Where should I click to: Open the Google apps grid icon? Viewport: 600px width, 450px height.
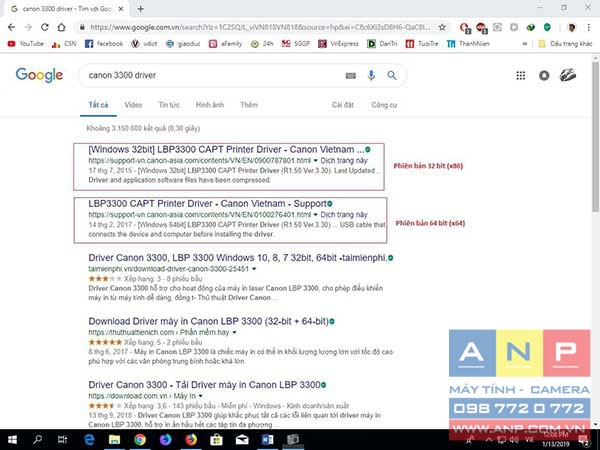(x=520, y=75)
